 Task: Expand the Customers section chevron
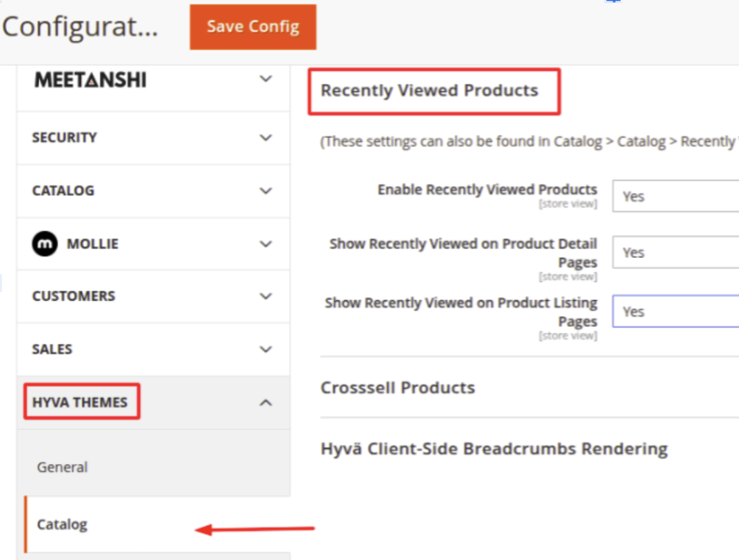[266, 297]
